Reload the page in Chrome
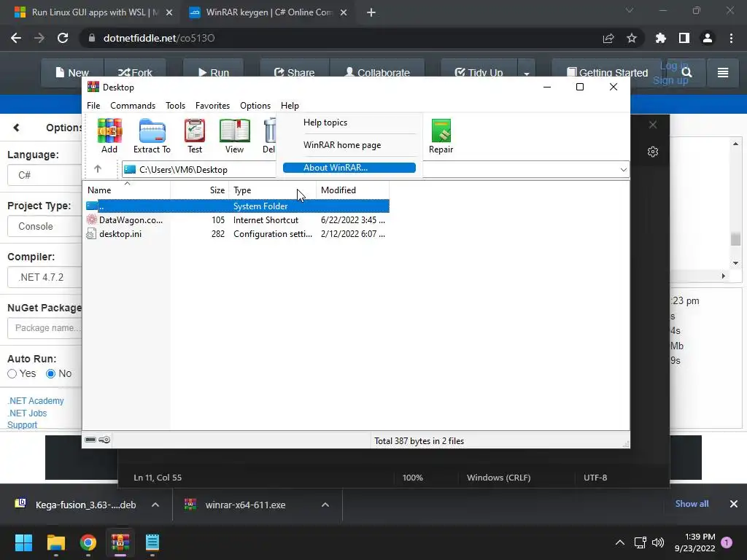Screen dimensions: 747x560 click(63, 38)
